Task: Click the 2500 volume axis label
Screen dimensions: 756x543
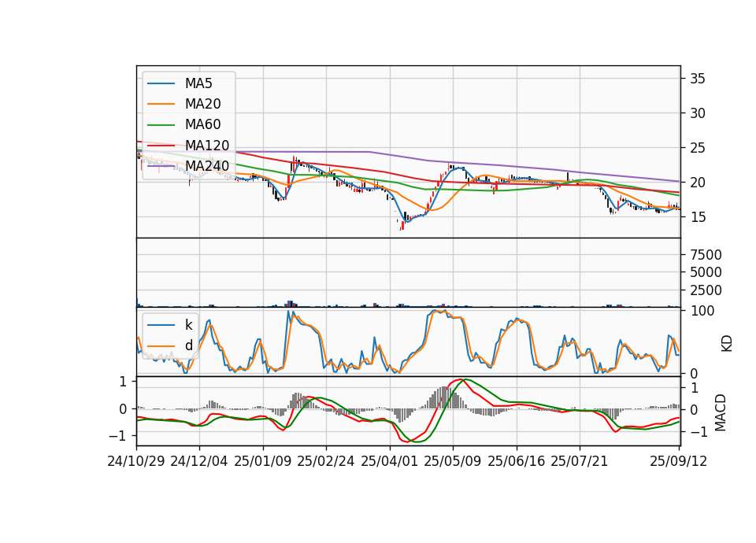Action: (x=706, y=290)
